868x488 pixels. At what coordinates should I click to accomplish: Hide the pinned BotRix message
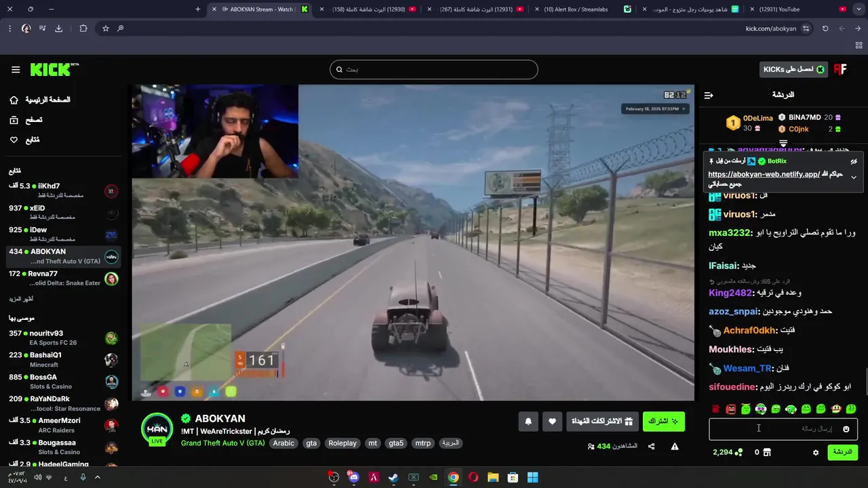pyautogui.click(x=854, y=161)
